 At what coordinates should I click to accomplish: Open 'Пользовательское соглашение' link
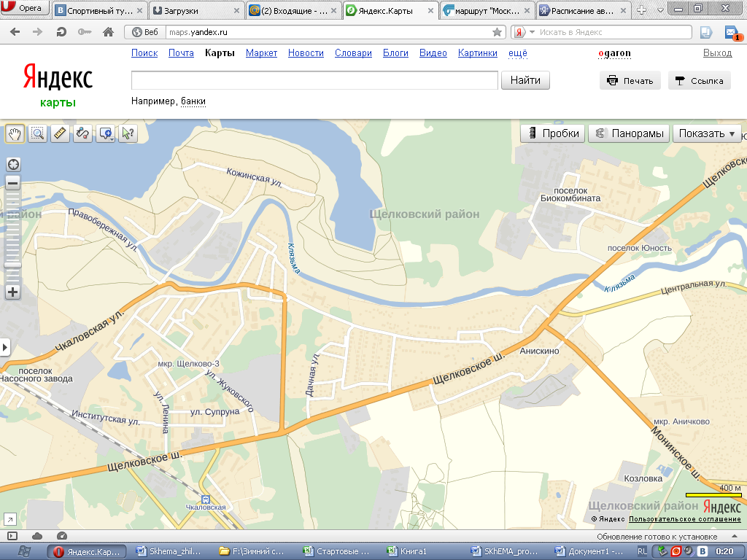tap(684, 519)
